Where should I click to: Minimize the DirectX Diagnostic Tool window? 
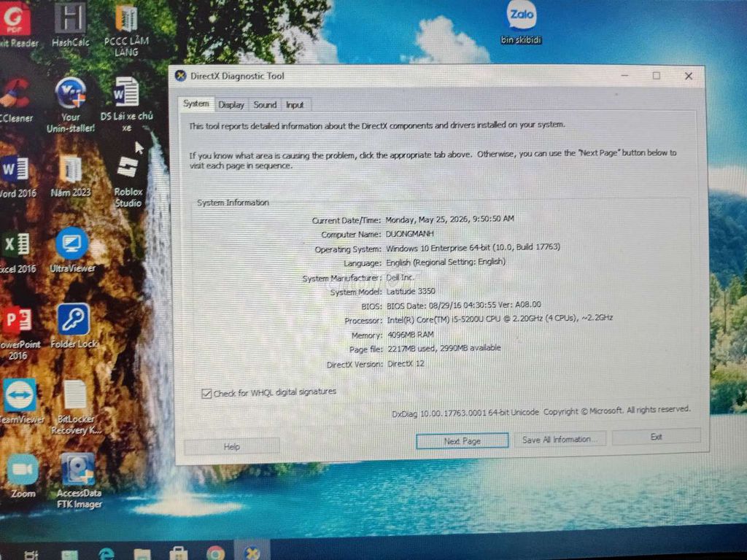click(x=624, y=76)
